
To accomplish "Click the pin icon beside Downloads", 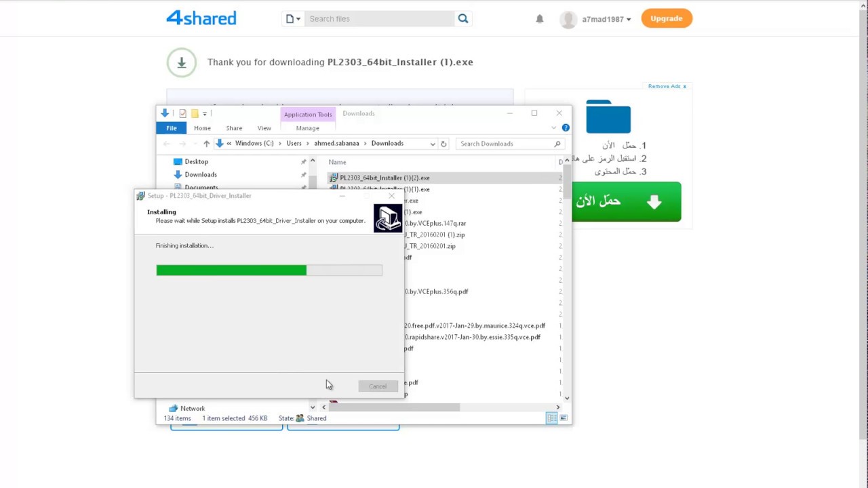I will 303,175.
